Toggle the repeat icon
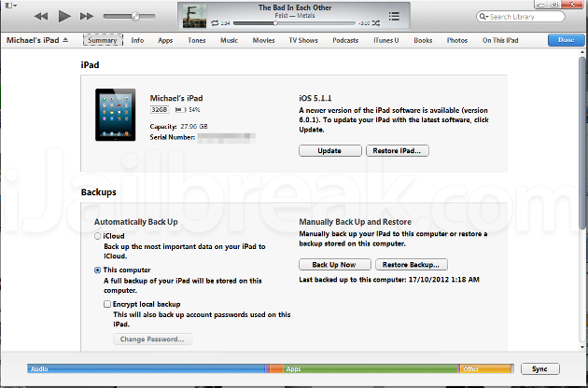The image size is (588, 388). click(215, 23)
